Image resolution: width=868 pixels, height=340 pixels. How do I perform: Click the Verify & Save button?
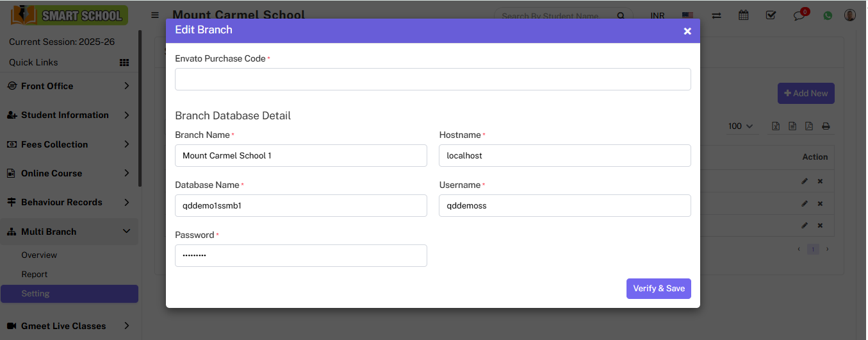pyautogui.click(x=659, y=289)
